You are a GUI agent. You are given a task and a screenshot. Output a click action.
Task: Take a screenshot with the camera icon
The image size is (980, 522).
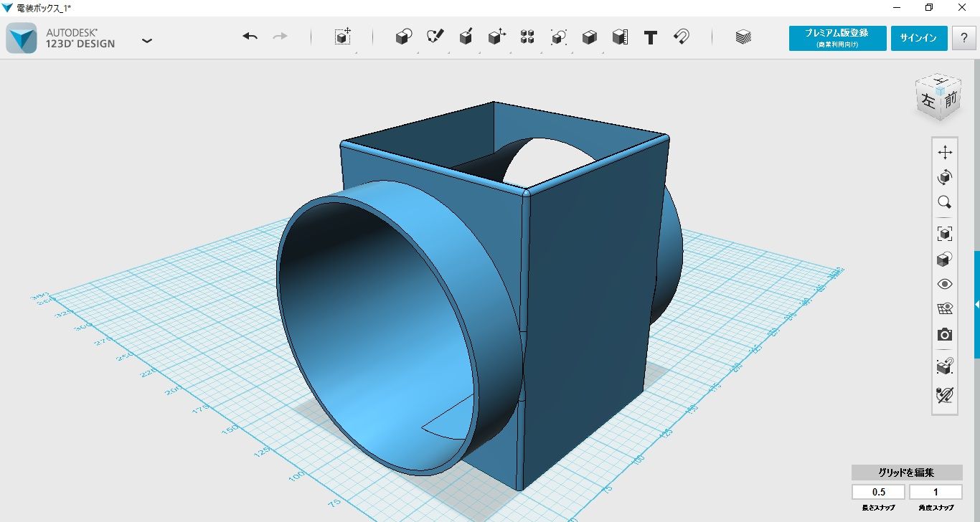point(944,334)
